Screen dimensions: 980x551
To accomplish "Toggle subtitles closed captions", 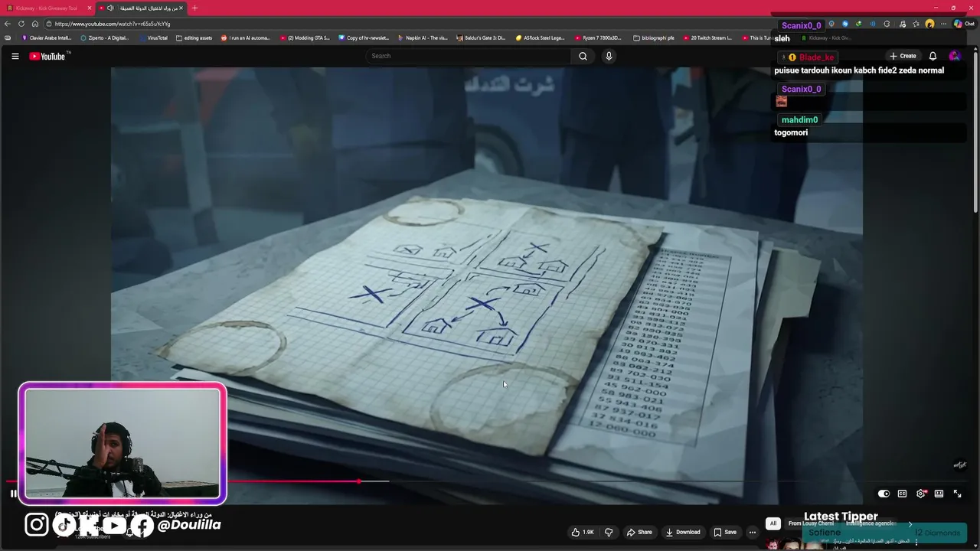I will [x=902, y=494].
